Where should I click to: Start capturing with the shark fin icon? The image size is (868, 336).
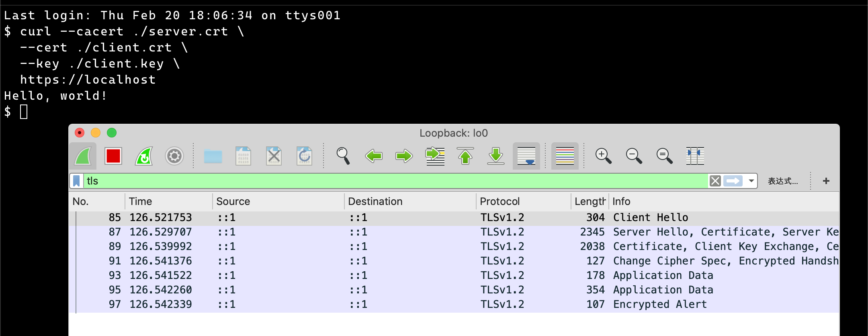(x=83, y=156)
